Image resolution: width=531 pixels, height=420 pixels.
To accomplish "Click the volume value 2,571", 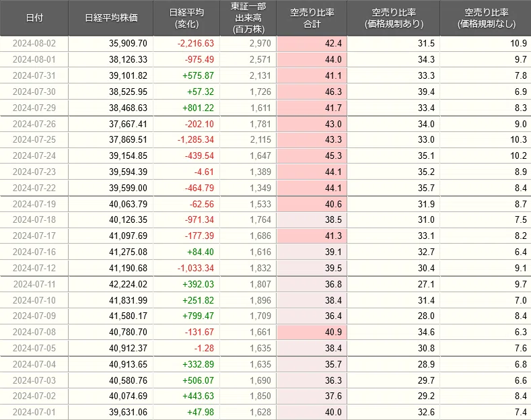I will point(260,60).
